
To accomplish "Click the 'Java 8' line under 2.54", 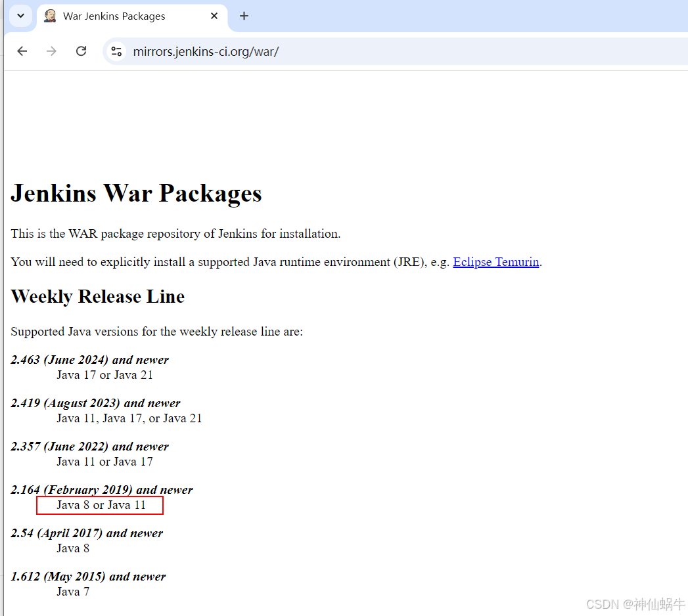I will [x=73, y=548].
